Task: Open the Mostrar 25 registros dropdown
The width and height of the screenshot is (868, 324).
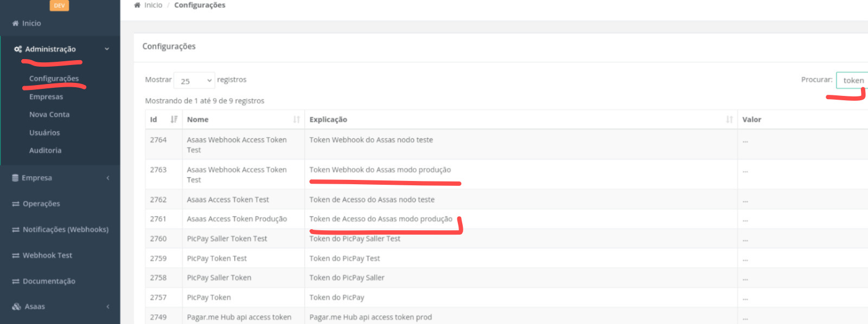Action: [x=194, y=81]
